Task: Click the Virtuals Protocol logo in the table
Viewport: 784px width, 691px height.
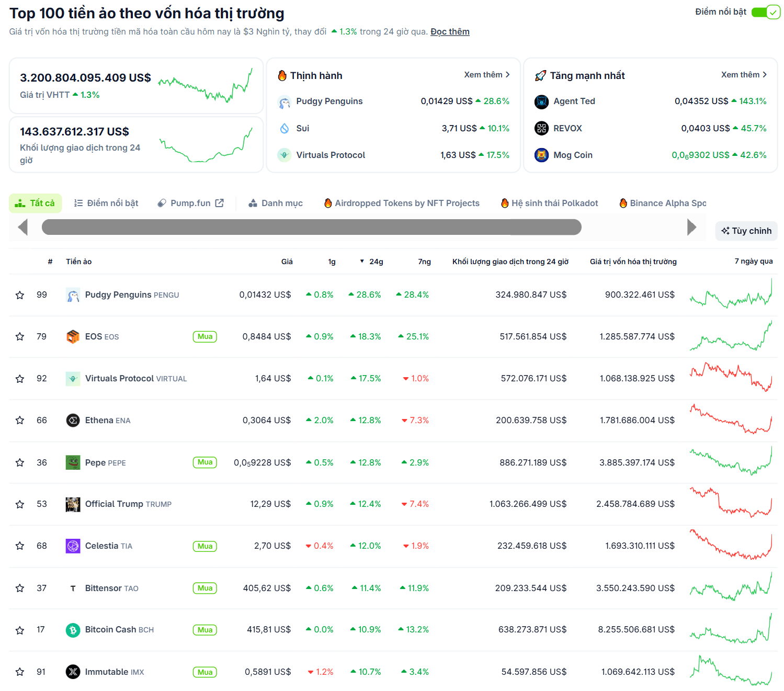Action: coord(73,379)
